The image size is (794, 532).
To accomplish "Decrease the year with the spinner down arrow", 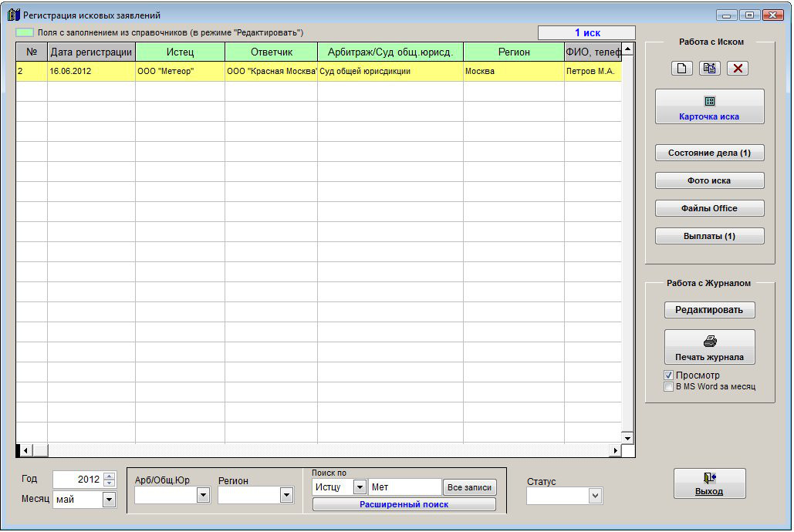I will click(109, 483).
